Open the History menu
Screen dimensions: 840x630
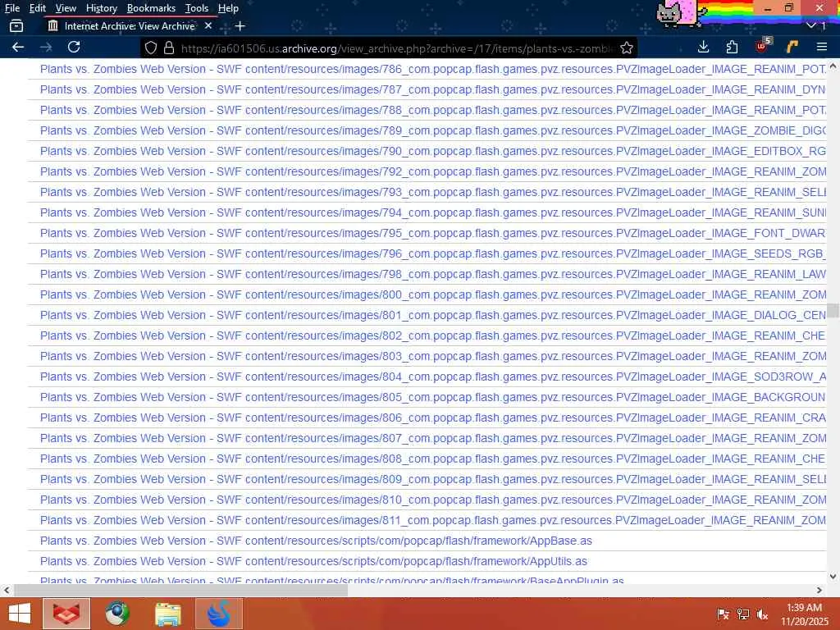tap(101, 8)
